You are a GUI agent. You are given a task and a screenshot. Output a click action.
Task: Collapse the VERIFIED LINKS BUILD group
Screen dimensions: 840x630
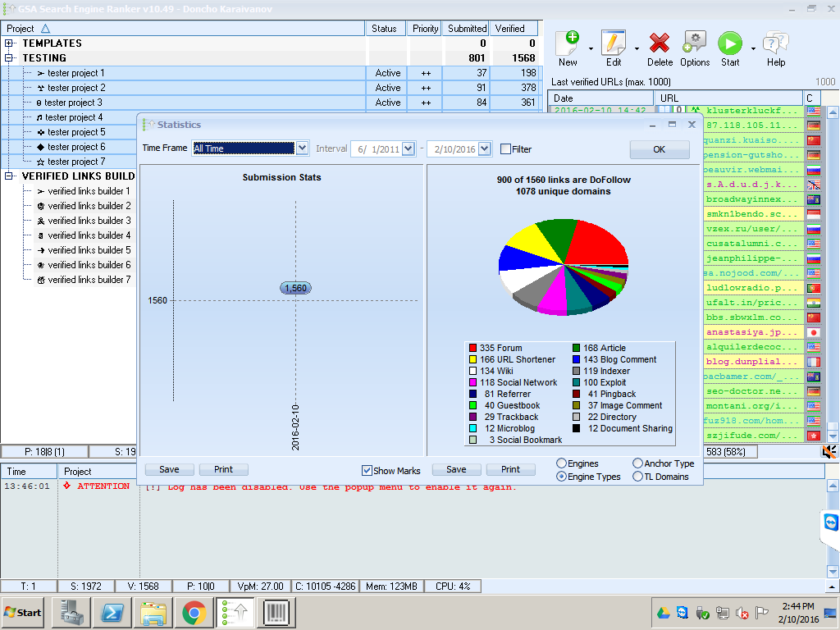(9, 176)
